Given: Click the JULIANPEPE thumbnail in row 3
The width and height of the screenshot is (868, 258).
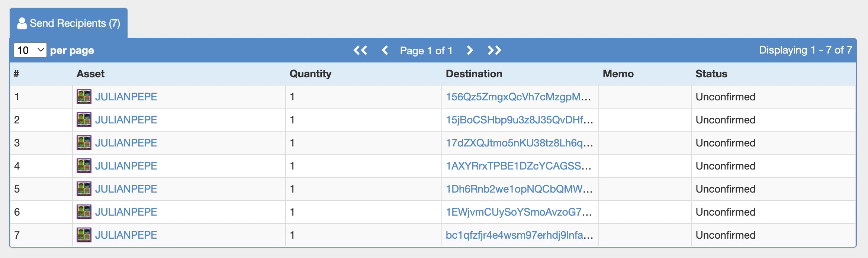Looking at the screenshot, I should (84, 143).
